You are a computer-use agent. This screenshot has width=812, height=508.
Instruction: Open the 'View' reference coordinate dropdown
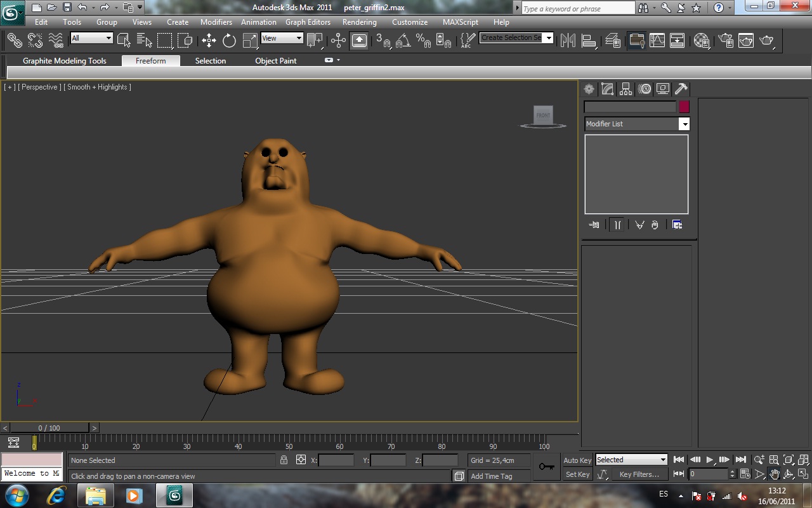coord(282,38)
